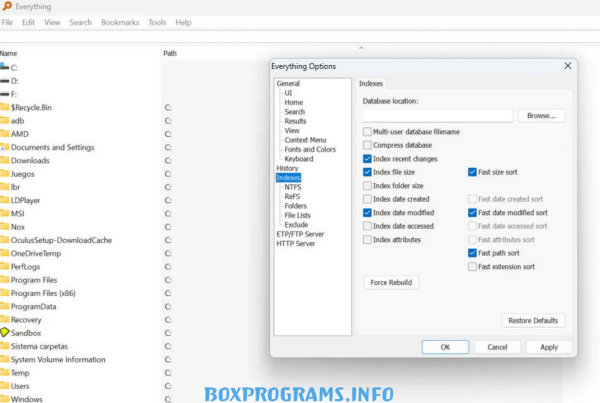
Task: Click the Sistema carpetas folder icon
Action: click(4, 346)
